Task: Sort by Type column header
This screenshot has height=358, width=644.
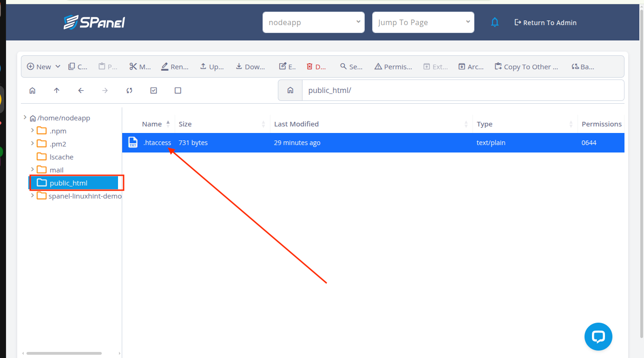Action: [x=485, y=124]
